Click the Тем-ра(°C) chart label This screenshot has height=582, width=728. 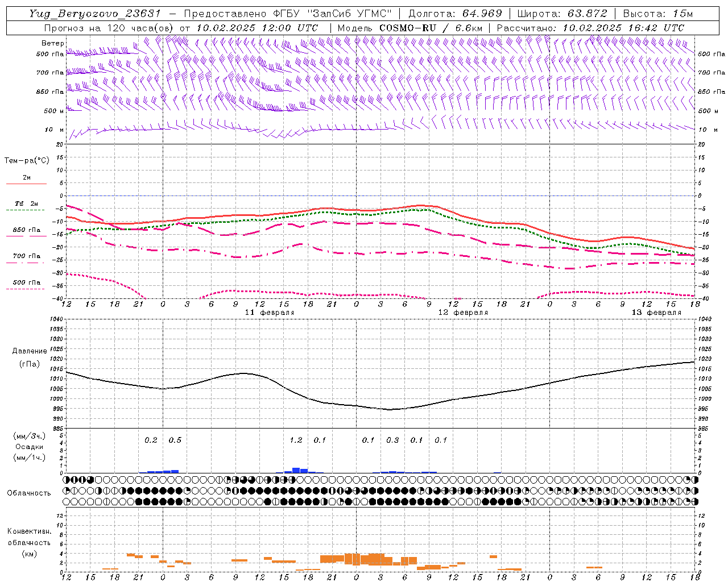pyautogui.click(x=27, y=161)
